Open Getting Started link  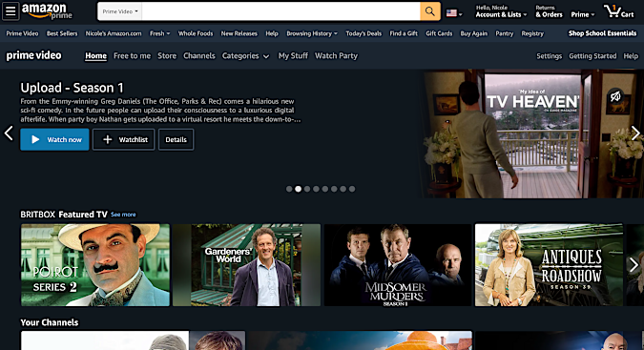[x=592, y=56]
